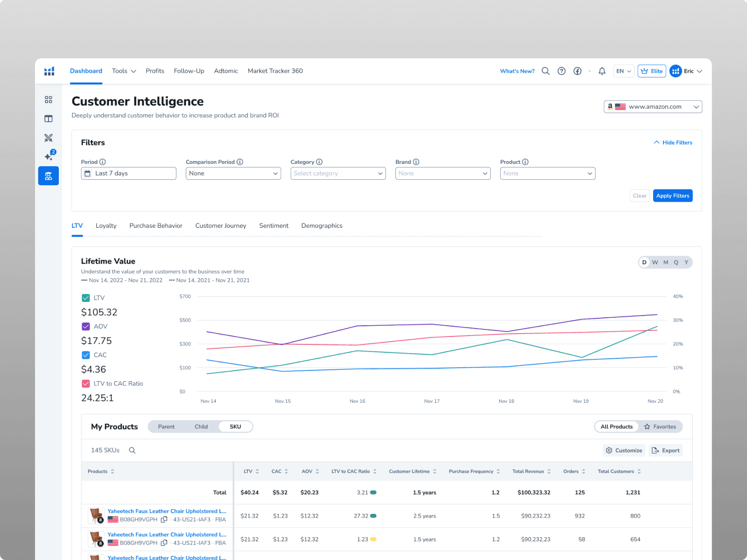This screenshot has width=747, height=560.
Task: Sort by the Orders column arrows
Action: point(584,471)
